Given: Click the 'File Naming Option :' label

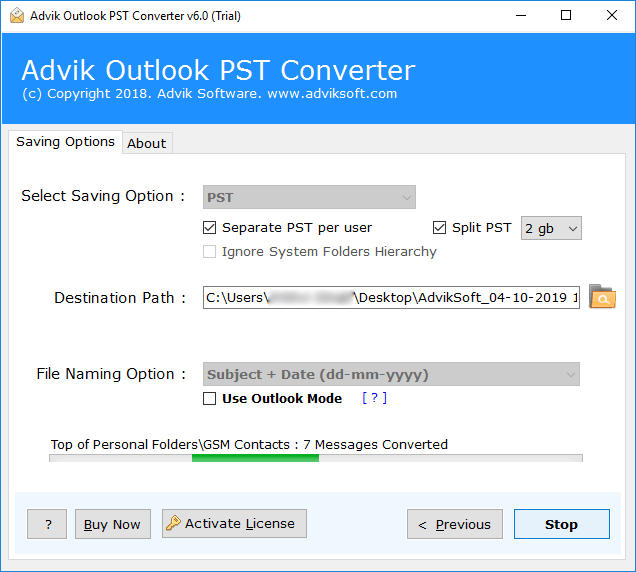Looking at the screenshot, I should point(111,374).
